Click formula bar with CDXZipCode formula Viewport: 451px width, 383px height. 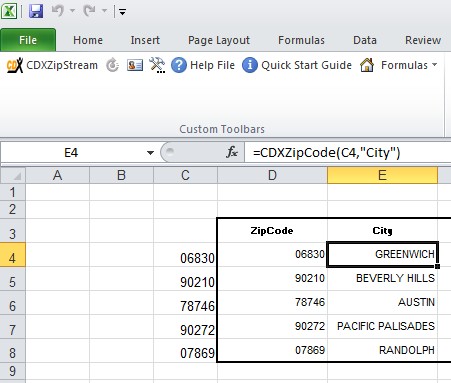click(348, 153)
